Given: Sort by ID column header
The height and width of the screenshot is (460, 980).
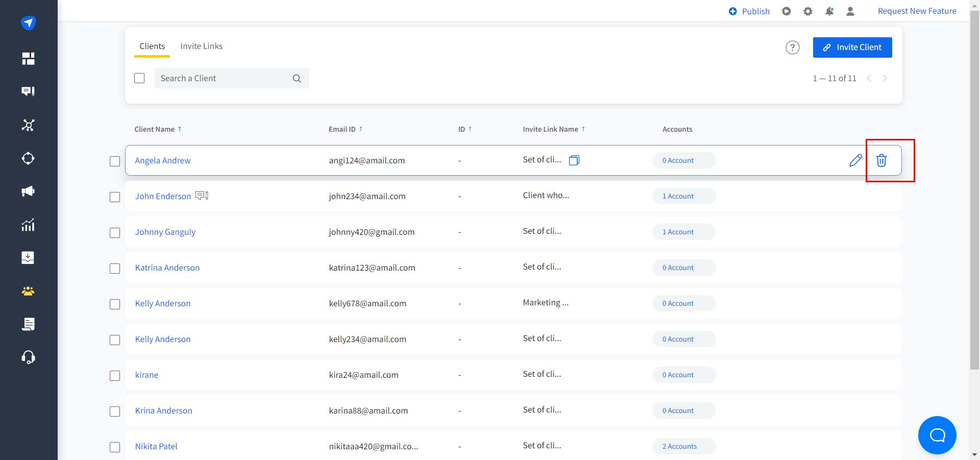Looking at the screenshot, I should pyautogui.click(x=465, y=129).
